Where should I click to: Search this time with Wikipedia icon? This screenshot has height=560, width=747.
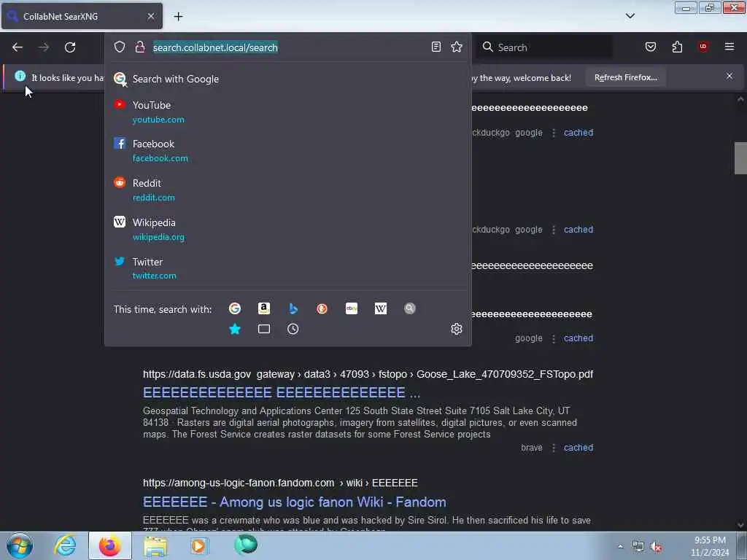(381, 308)
